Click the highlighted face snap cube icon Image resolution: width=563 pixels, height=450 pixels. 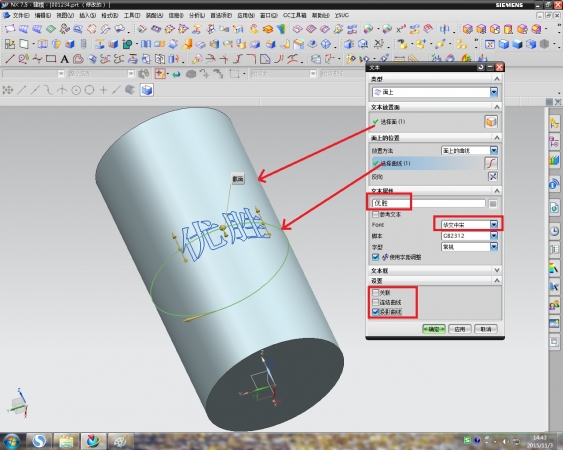tap(146, 90)
